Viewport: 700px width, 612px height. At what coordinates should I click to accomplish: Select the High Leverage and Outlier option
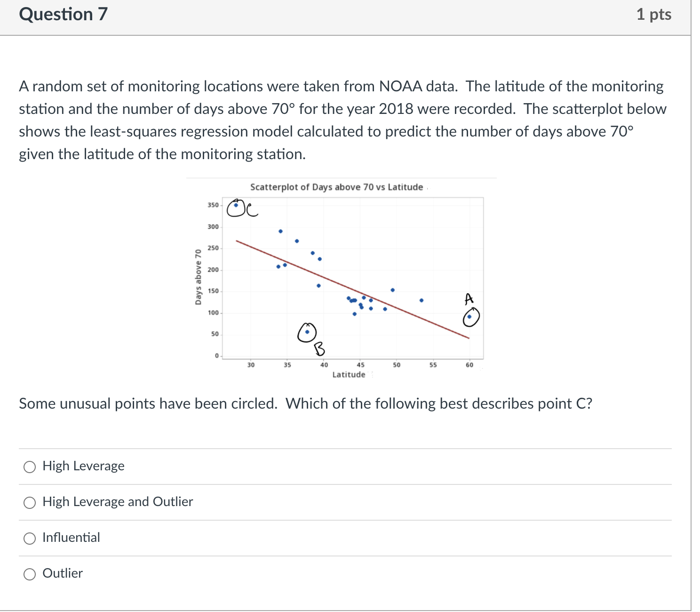click(30, 502)
